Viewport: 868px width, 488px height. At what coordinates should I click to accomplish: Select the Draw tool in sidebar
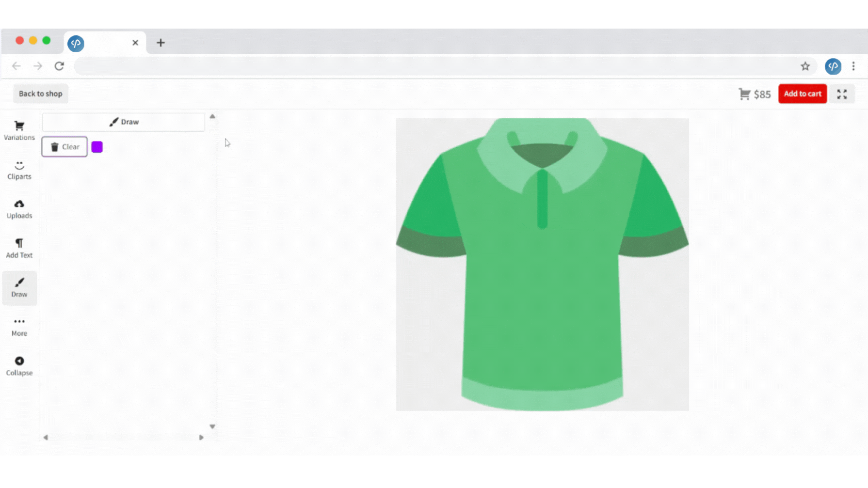pyautogui.click(x=19, y=287)
